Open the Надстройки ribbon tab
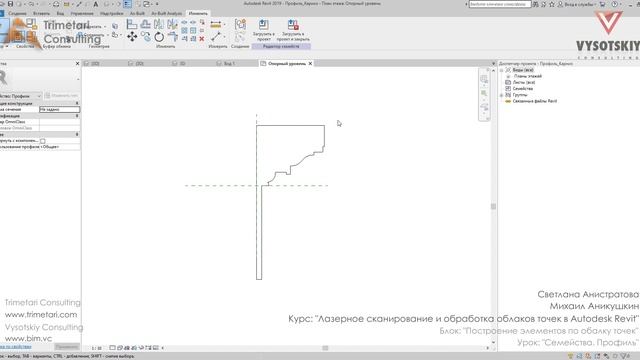This screenshot has width=640, height=360. tap(111, 13)
